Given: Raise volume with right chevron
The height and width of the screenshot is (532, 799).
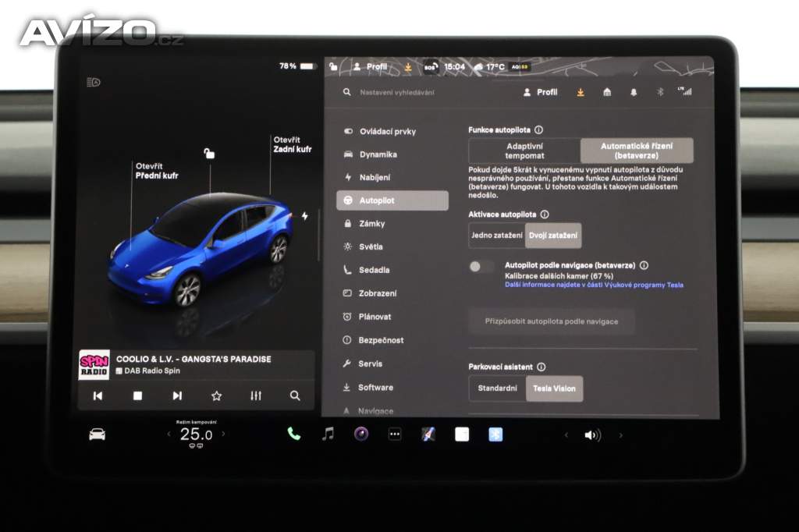Looking at the screenshot, I should click(621, 435).
